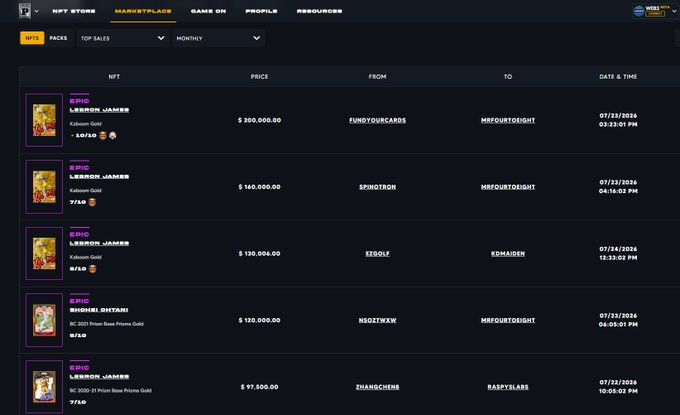Open buyer MRFOURTOEIGHT in $120,000.00 row

[508, 320]
